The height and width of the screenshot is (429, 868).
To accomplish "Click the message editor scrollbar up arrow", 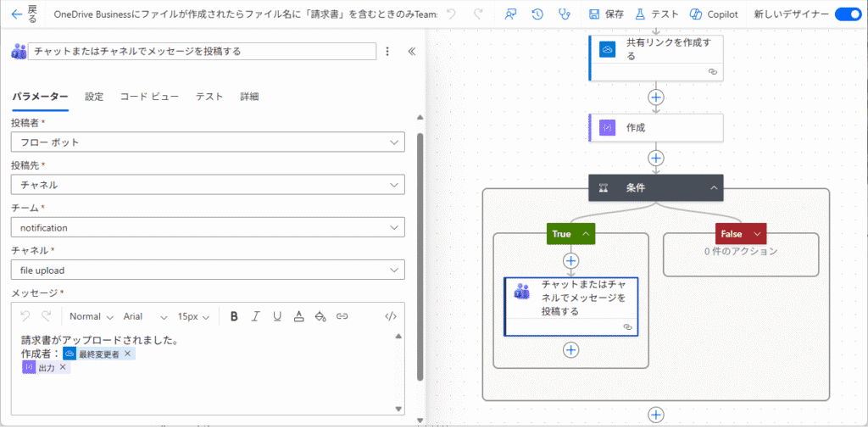I will pyautogui.click(x=398, y=336).
